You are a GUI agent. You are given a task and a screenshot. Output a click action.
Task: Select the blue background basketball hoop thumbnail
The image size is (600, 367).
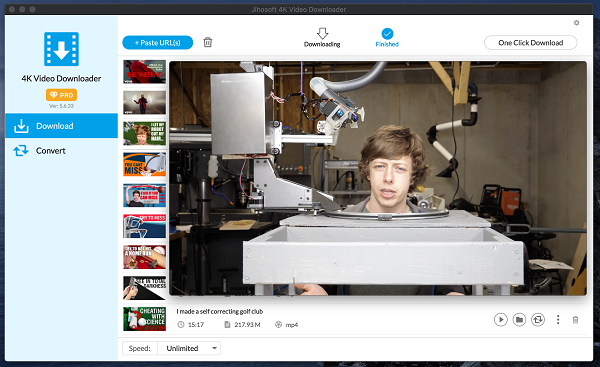[144, 195]
